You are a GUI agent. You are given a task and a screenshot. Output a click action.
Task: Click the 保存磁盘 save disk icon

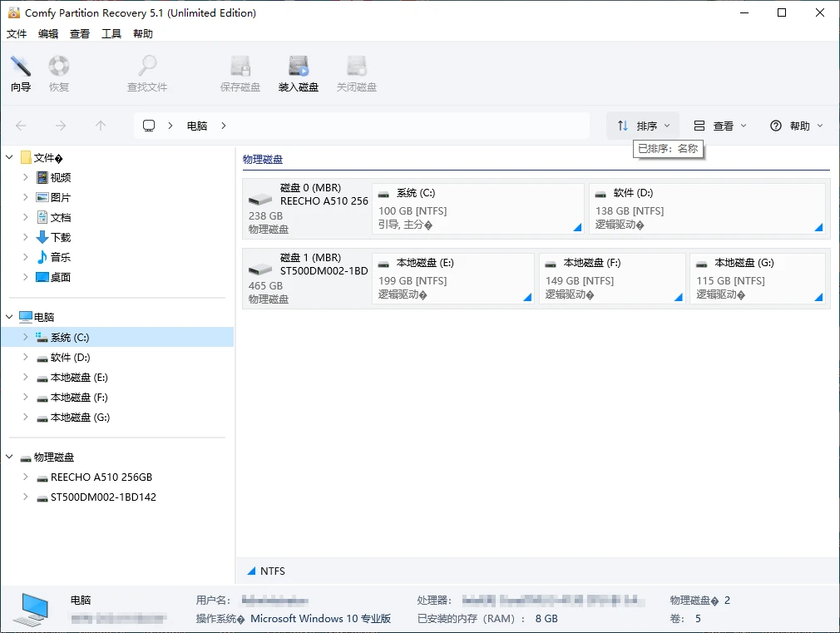pyautogui.click(x=240, y=72)
